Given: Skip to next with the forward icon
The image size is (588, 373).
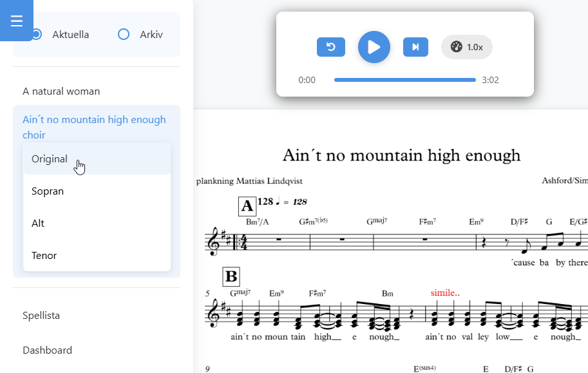Looking at the screenshot, I should coord(415,47).
